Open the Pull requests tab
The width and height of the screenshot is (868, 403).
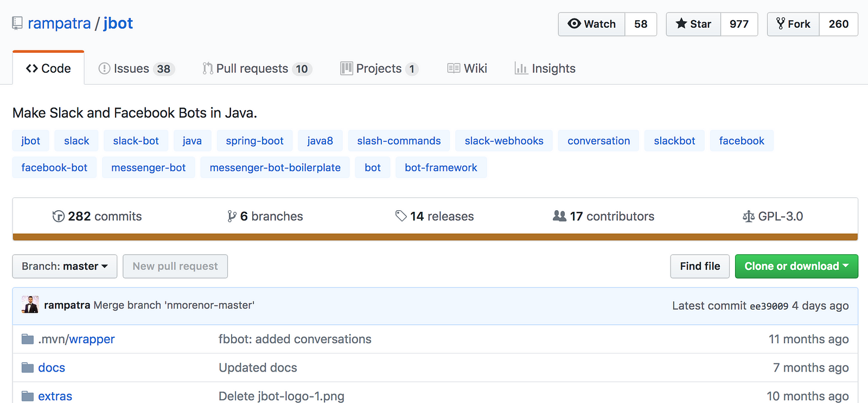click(257, 68)
